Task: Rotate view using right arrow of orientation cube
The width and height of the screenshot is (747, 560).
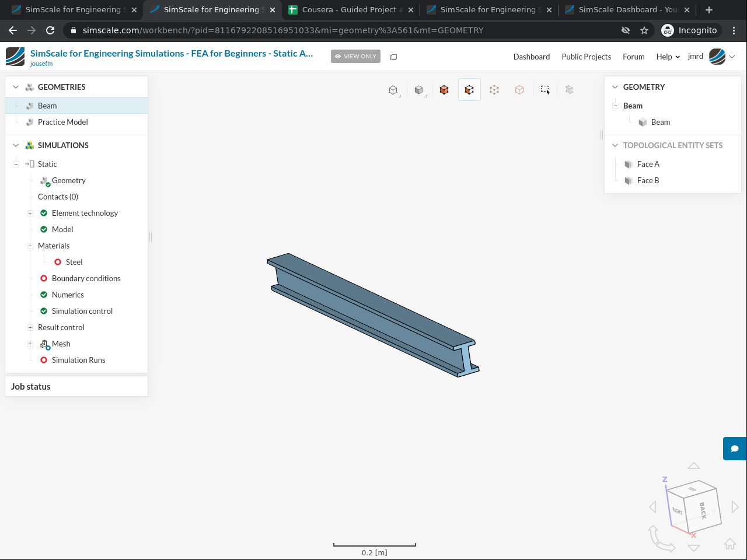Action: (735, 507)
